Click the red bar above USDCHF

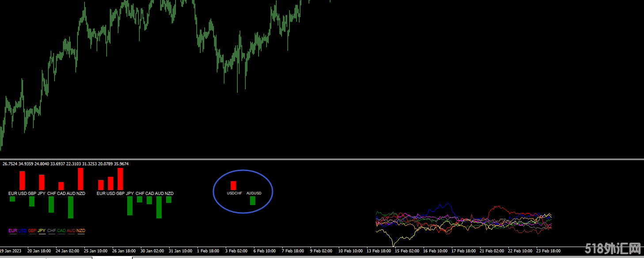(233, 186)
